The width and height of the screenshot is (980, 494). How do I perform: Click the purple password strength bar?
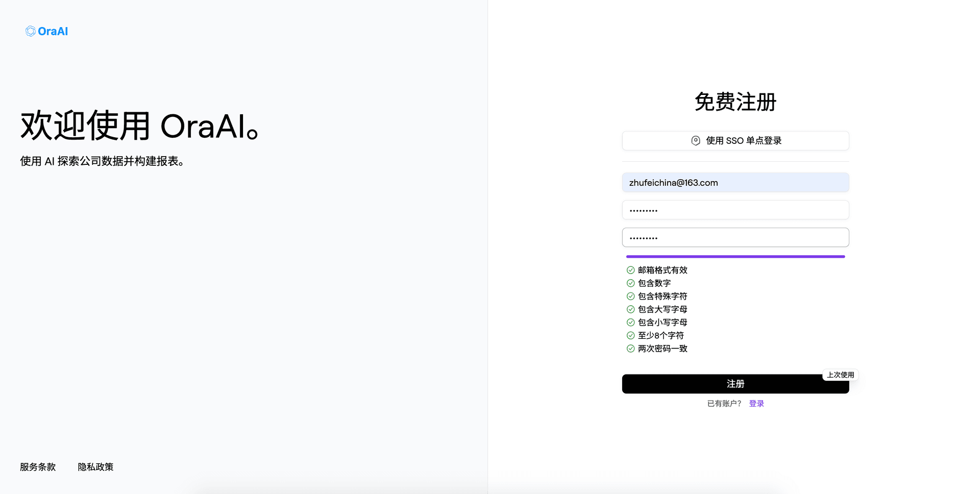click(x=736, y=257)
